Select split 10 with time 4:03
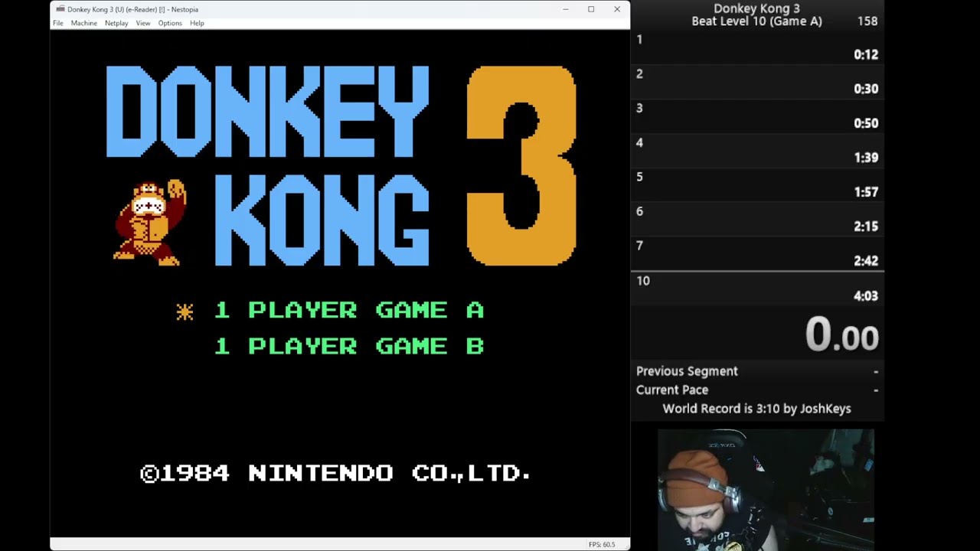Screen dimensions: 980x551 click(757, 289)
